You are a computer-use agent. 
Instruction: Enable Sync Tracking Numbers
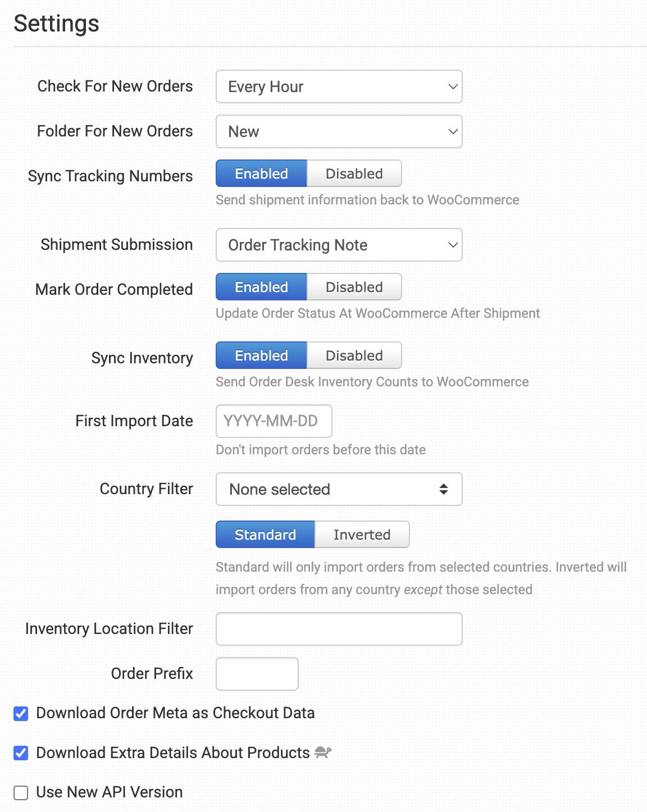tap(261, 174)
